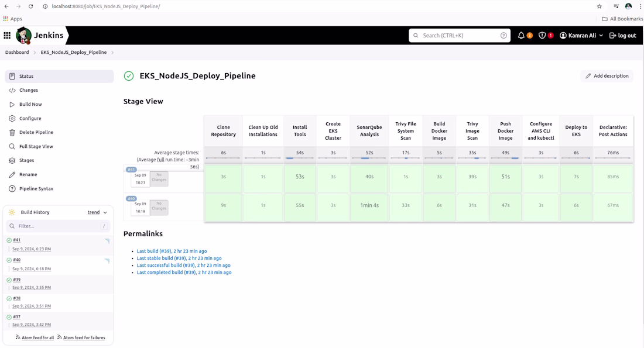Click build #41 success status icon

point(9,240)
